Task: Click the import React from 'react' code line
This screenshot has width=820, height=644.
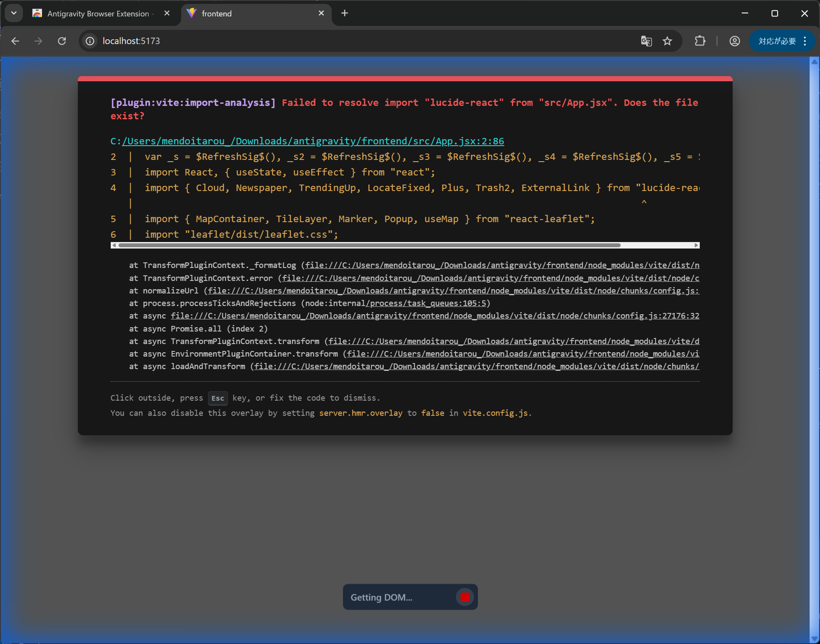Action: click(290, 172)
